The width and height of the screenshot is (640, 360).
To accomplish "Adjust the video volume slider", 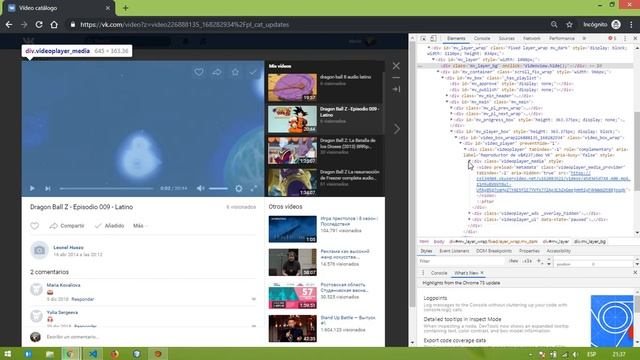I will coord(218,188).
